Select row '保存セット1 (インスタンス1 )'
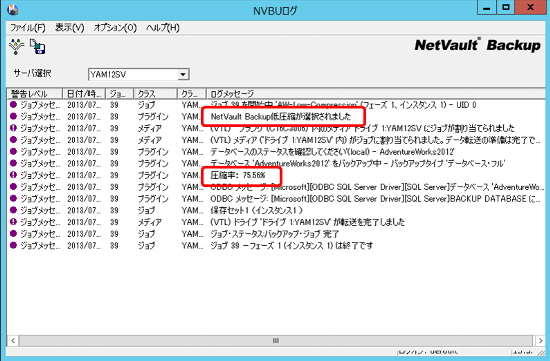550x361 pixels. [276, 210]
